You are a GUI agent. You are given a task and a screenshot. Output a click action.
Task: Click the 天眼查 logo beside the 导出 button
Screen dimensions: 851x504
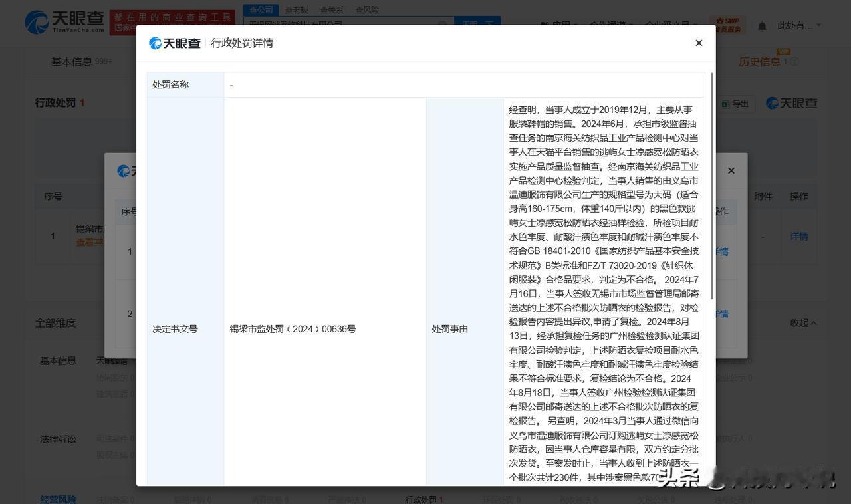tap(791, 103)
